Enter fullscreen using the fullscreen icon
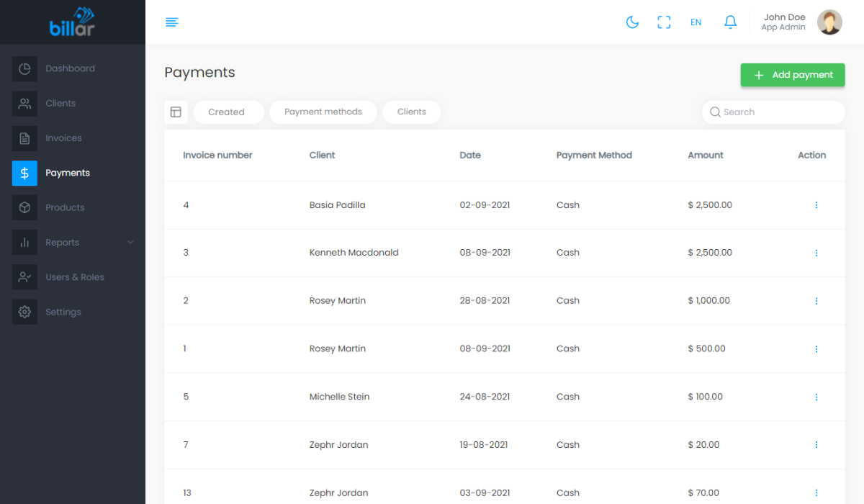 coord(664,22)
